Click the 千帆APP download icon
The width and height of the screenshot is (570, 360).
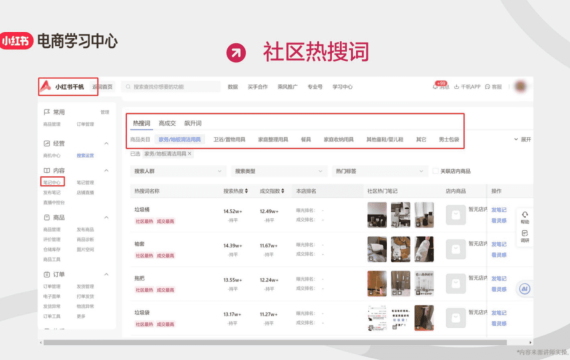(x=457, y=87)
